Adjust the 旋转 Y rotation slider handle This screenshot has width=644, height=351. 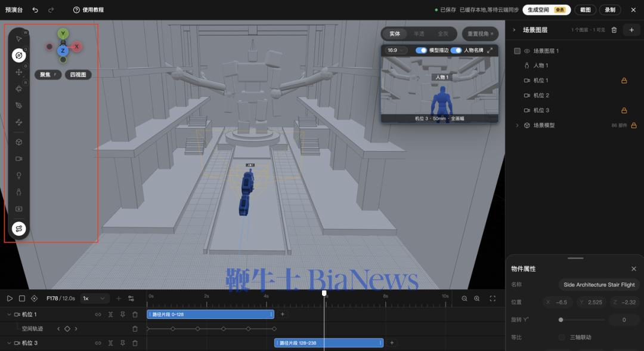[x=561, y=320]
